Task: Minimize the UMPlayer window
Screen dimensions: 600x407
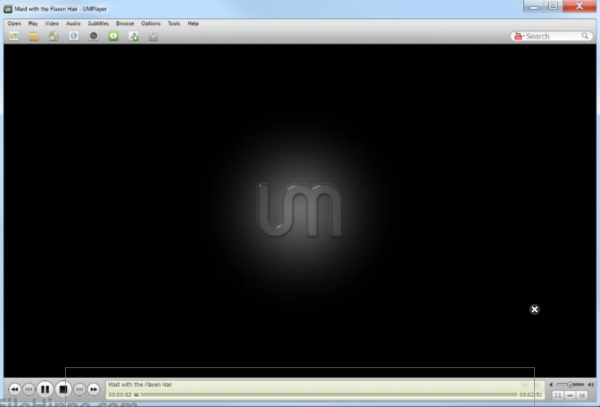Action: pyautogui.click(x=534, y=6)
